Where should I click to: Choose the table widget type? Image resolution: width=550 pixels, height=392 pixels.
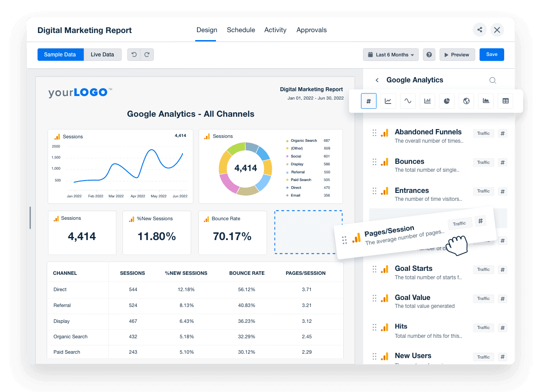pos(505,101)
